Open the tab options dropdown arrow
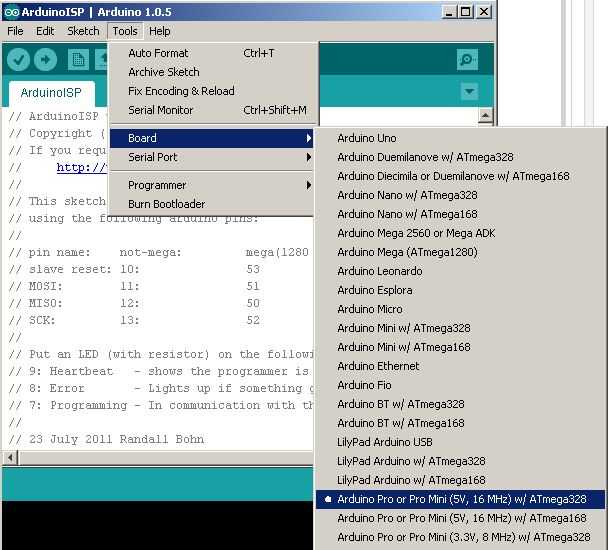Image resolution: width=610 pixels, height=550 pixels. (x=469, y=92)
